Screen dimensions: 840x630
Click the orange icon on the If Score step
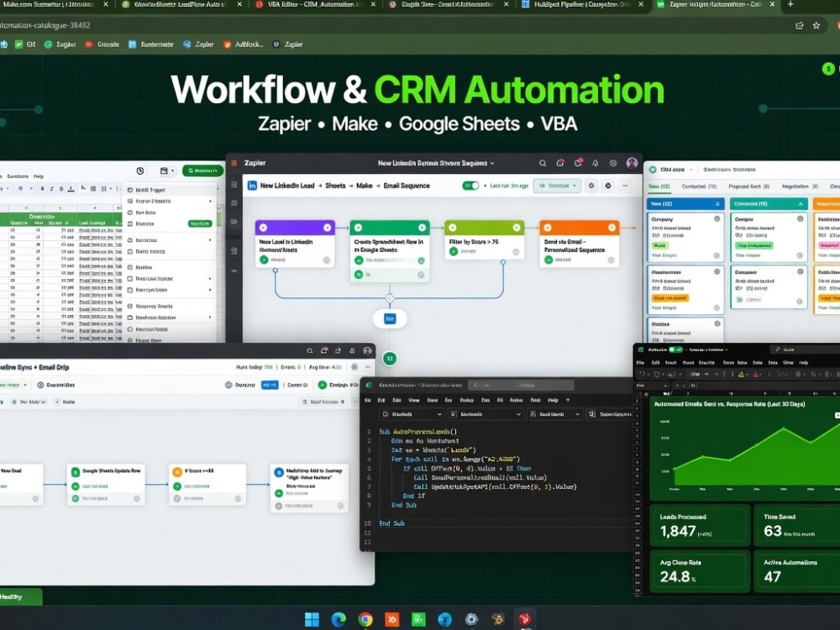click(x=177, y=472)
